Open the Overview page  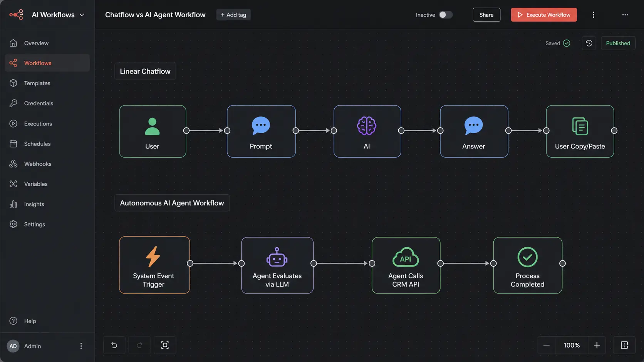tap(47, 43)
